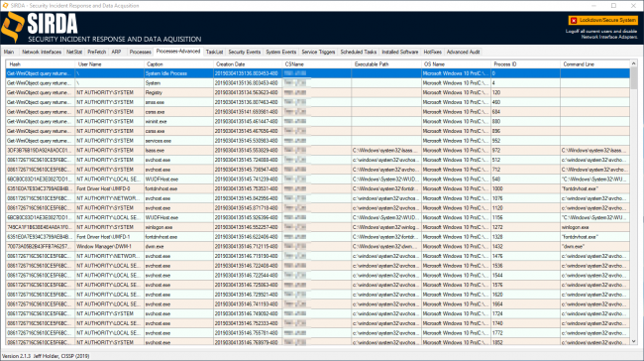Sort by the Process ID column header
644x361 pixels.
[x=525, y=64]
